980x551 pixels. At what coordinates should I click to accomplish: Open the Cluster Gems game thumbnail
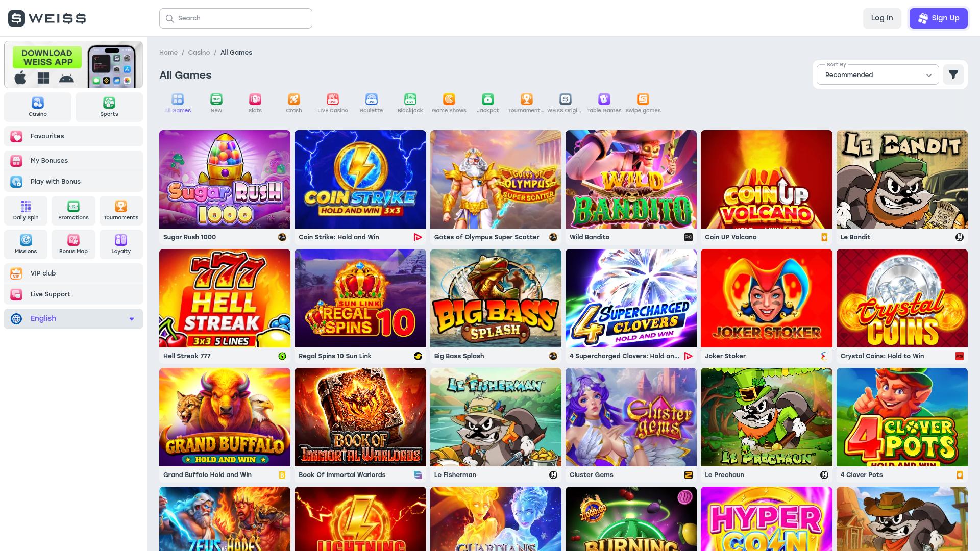click(x=631, y=417)
